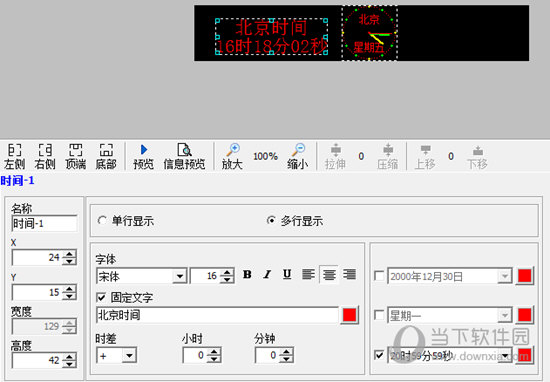Zoom out with the 缩小 magnifier
The image size is (550, 382).
[x=298, y=156]
